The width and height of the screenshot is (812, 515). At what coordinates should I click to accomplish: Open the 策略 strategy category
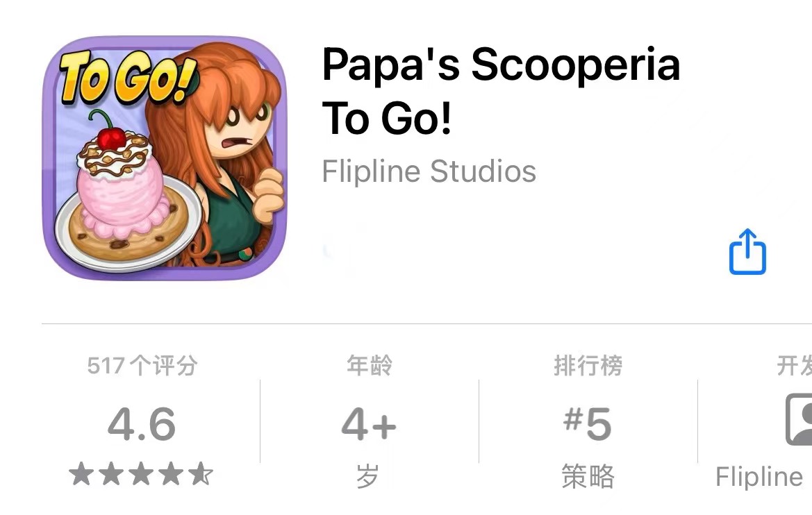588,476
